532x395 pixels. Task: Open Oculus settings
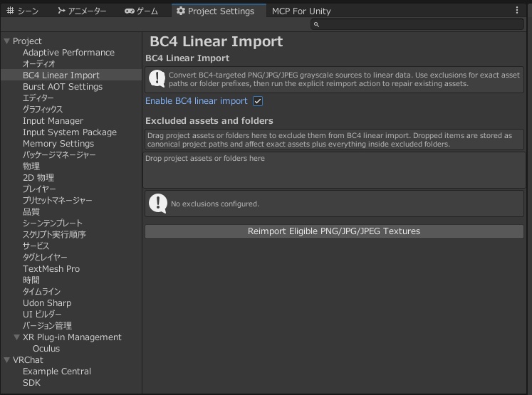pos(46,349)
